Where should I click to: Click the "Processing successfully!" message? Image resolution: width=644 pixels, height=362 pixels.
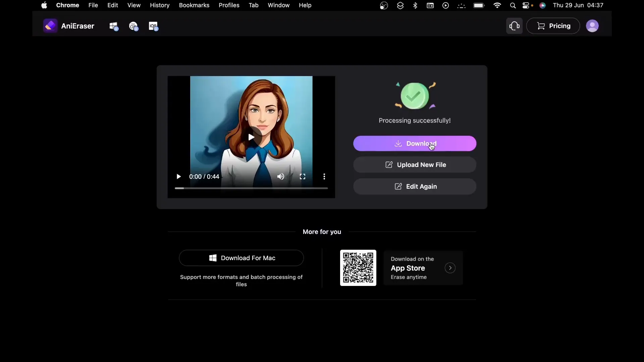point(415,120)
